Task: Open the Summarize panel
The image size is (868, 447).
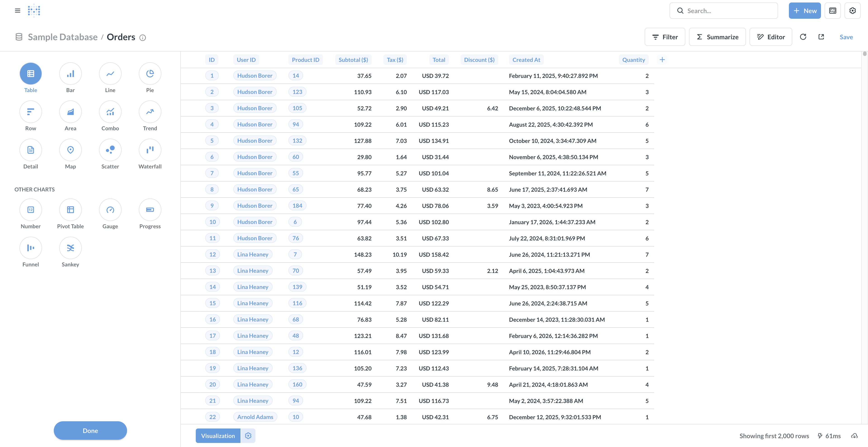Action: (x=717, y=37)
